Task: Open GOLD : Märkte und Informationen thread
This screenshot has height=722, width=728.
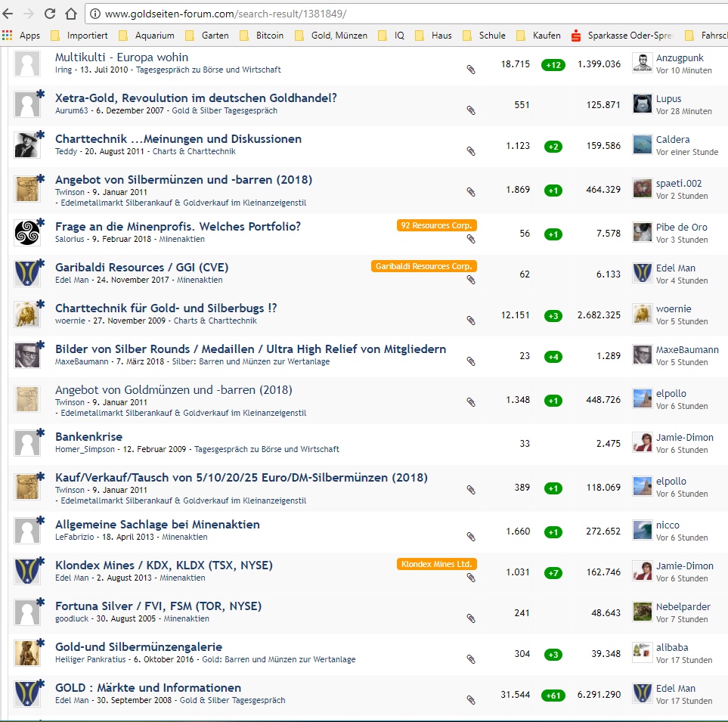Action: tap(148, 688)
